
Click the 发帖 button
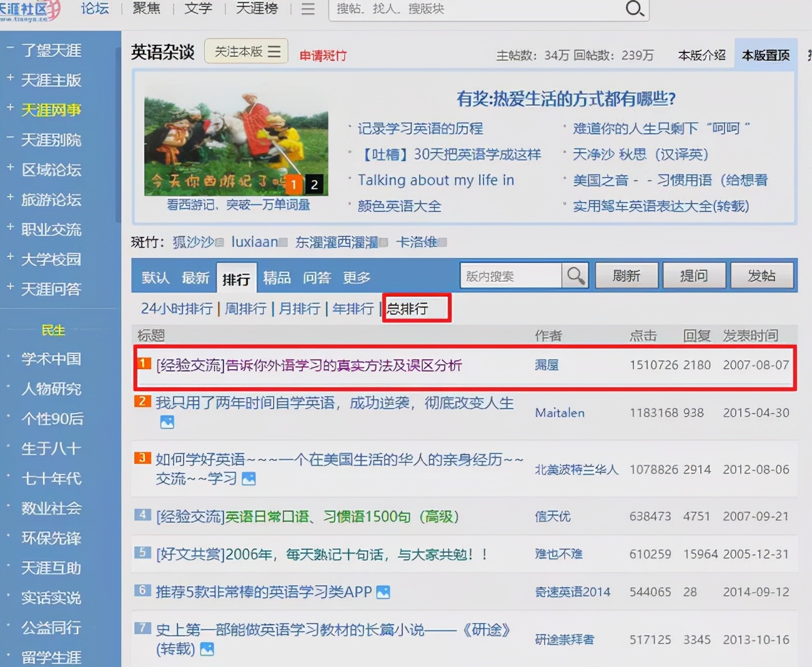(762, 275)
